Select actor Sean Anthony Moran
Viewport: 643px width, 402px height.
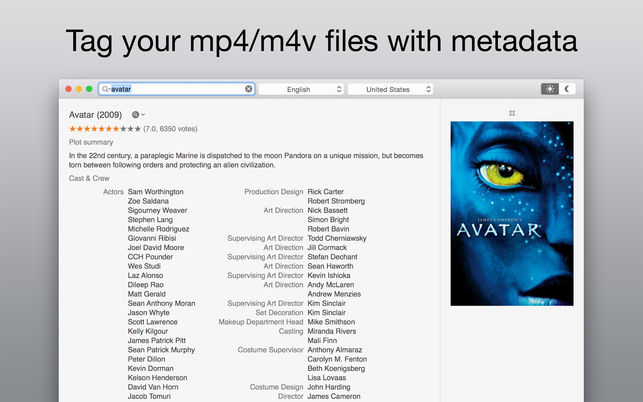(161, 303)
